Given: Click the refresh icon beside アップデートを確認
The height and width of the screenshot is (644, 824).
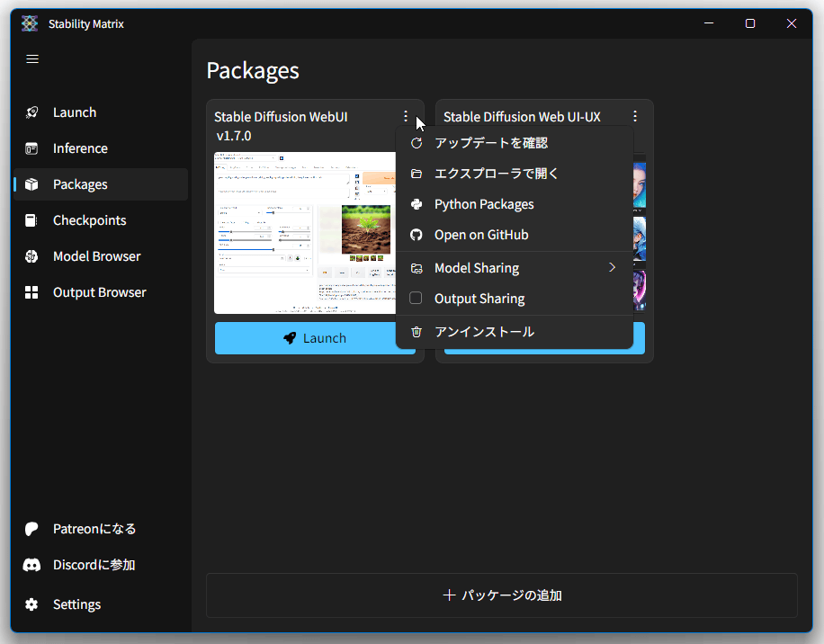Looking at the screenshot, I should point(416,143).
